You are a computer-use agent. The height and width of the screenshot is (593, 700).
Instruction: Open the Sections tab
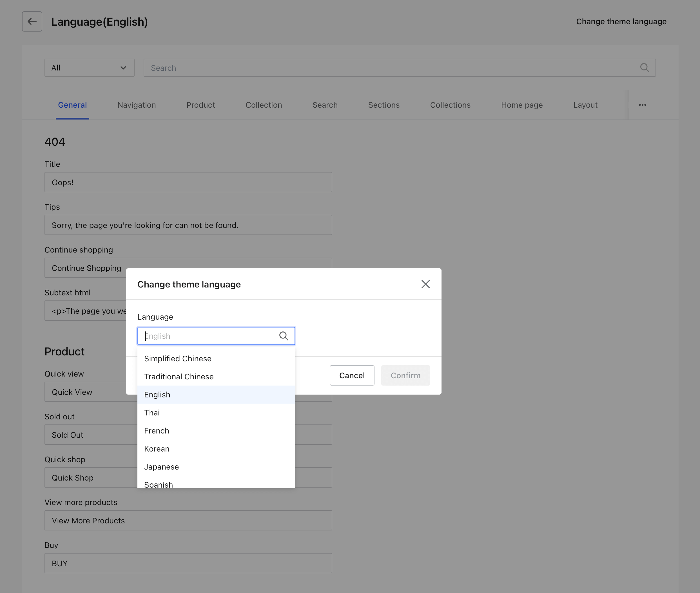tap(384, 105)
